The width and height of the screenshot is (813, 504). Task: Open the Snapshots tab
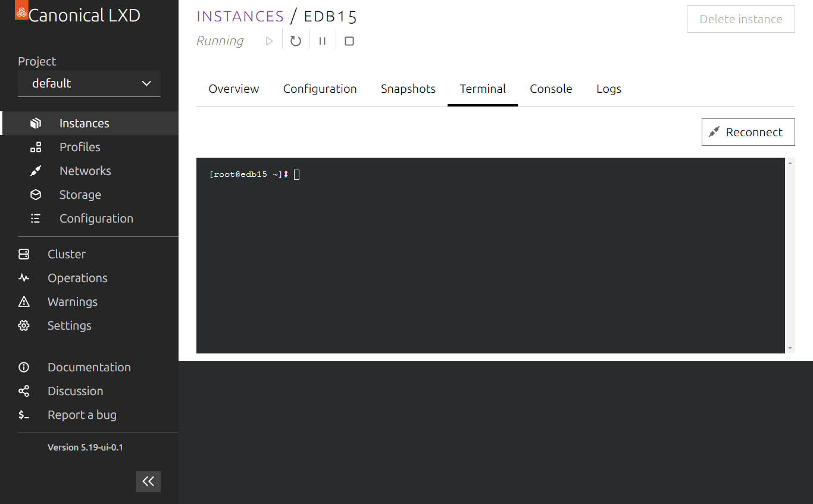[x=408, y=89]
